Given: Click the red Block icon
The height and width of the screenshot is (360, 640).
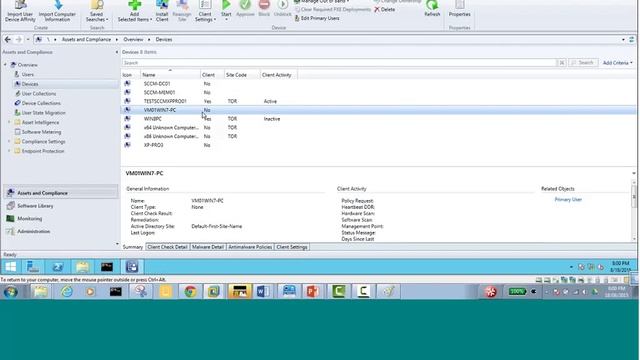Looking at the screenshot, I should pyautogui.click(x=264, y=5).
